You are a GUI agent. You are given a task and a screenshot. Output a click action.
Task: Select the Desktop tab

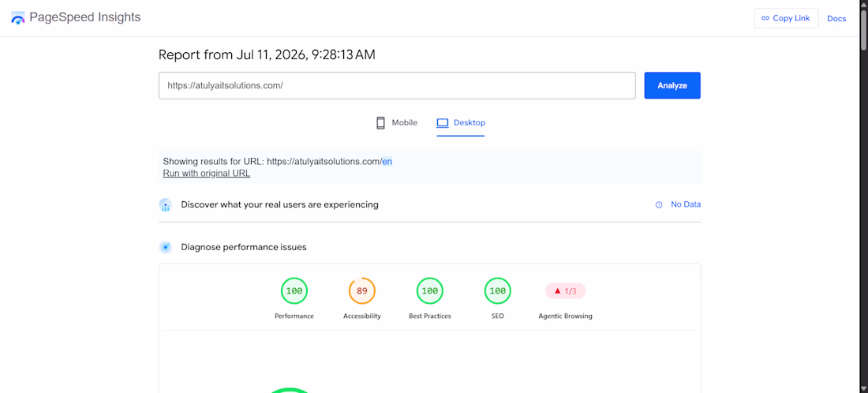click(461, 123)
